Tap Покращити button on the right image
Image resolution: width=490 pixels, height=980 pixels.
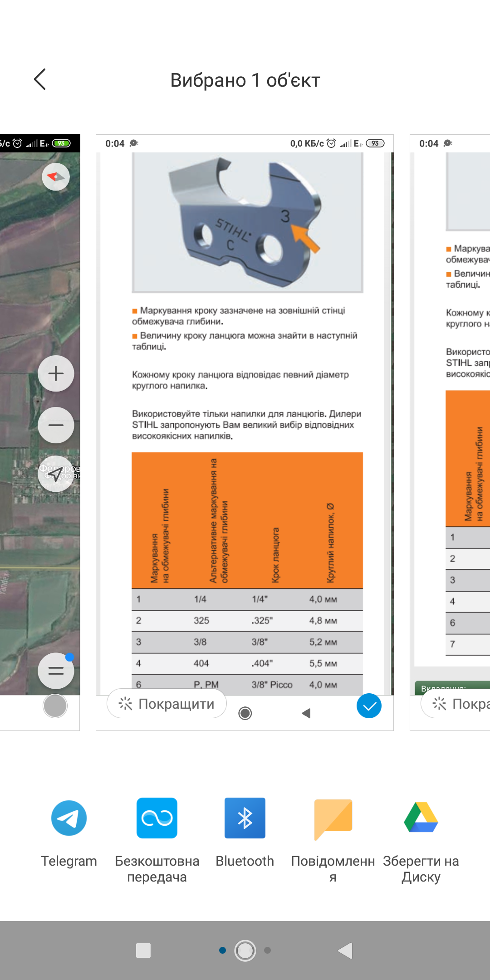[x=458, y=704]
